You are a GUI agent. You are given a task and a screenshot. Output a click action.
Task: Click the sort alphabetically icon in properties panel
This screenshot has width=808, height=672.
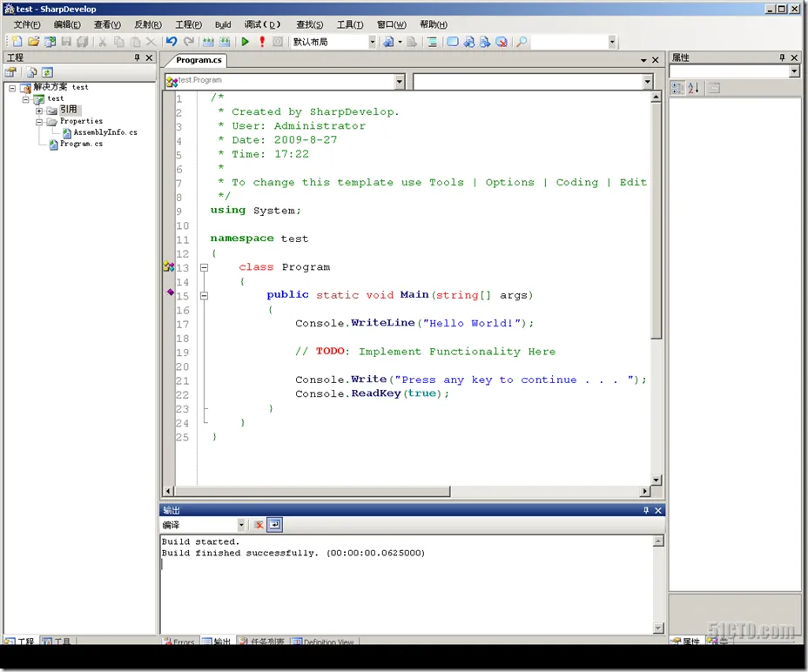[x=694, y=88]
